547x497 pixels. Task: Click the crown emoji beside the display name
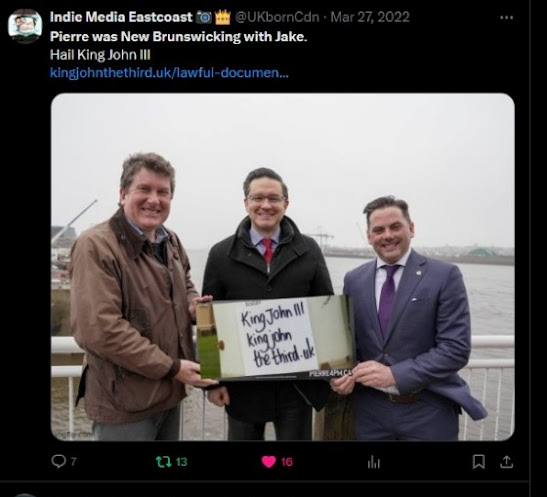tap(223, 17)
